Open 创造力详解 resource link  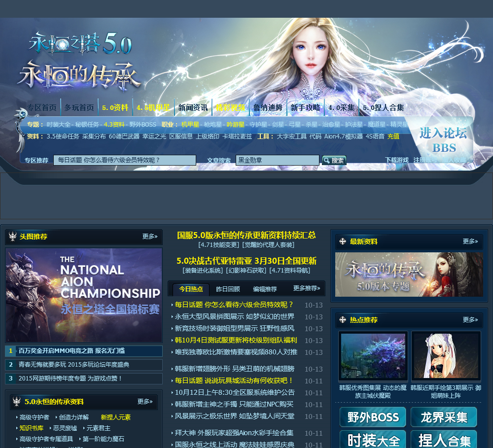coord(74,417)
